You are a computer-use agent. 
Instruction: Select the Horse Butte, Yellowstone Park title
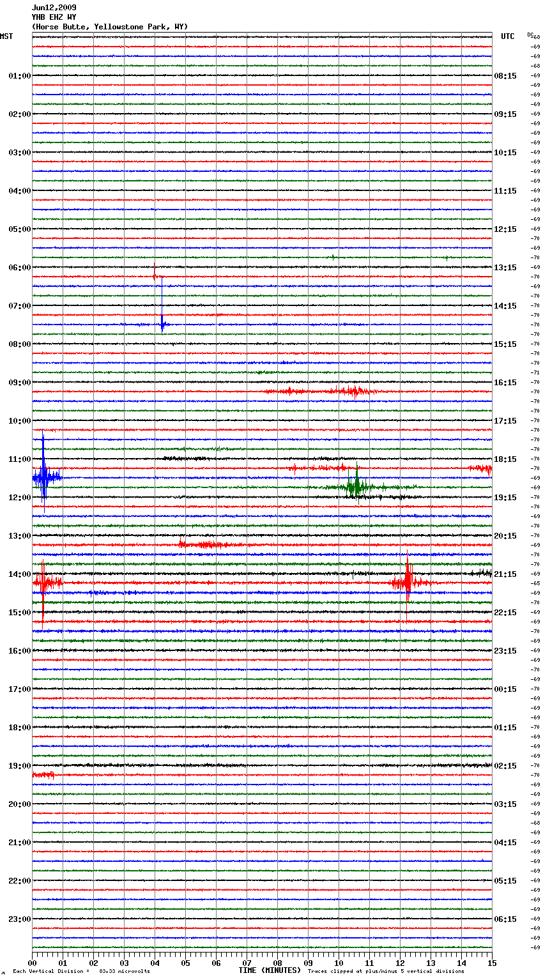coord(109,27)
